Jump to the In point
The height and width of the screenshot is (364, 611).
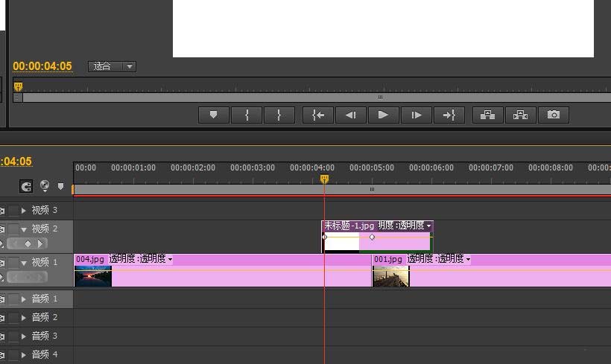point(318,115)
